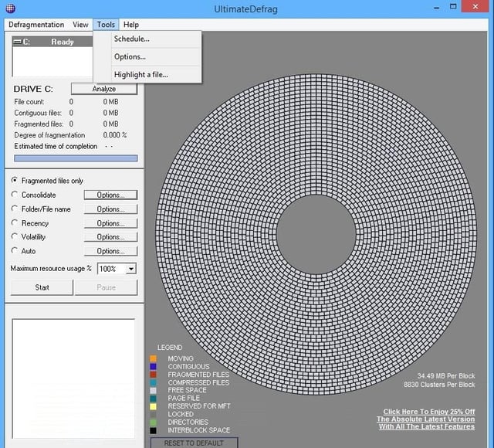
Task: Click the C: Ready drive row
Action: pyautogui.click(x=52, y=42)
